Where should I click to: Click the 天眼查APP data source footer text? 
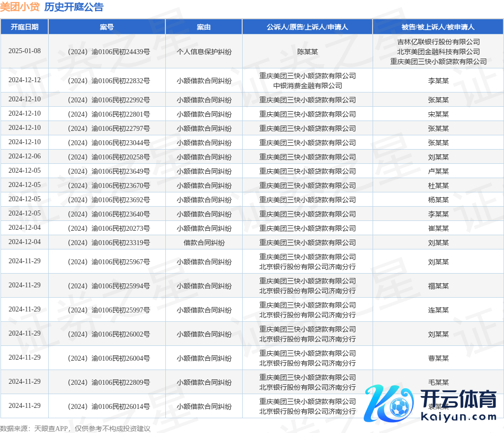52,429
